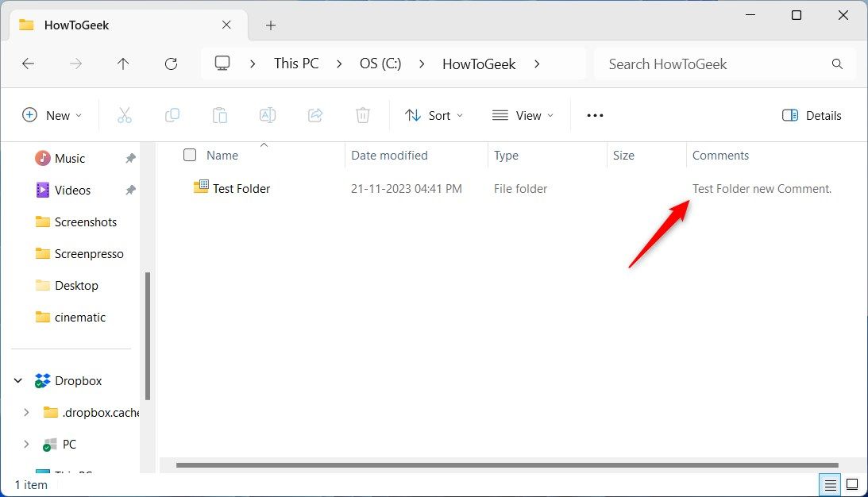Select the HowToGeek tab
Screen dimensions: 868x497
point(128,25)
